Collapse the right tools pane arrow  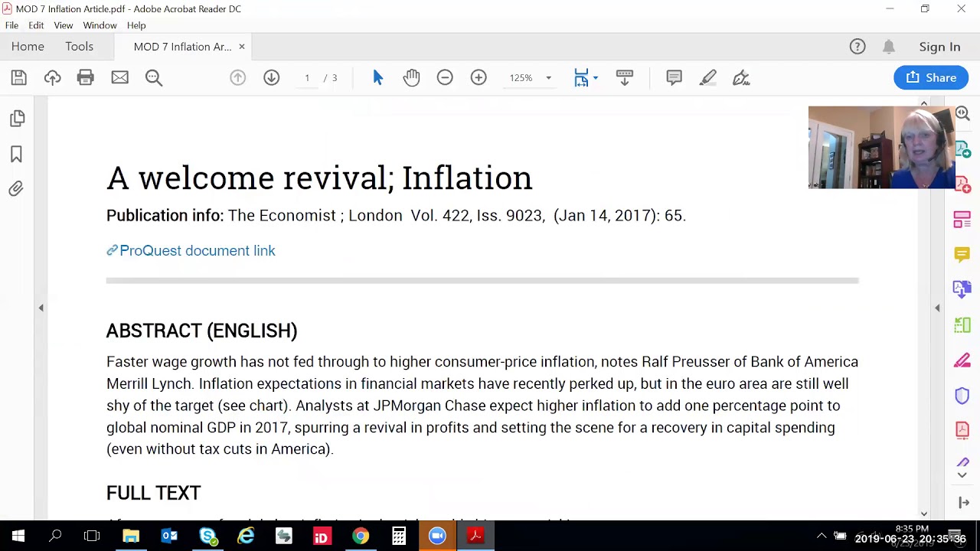[937, 308]
